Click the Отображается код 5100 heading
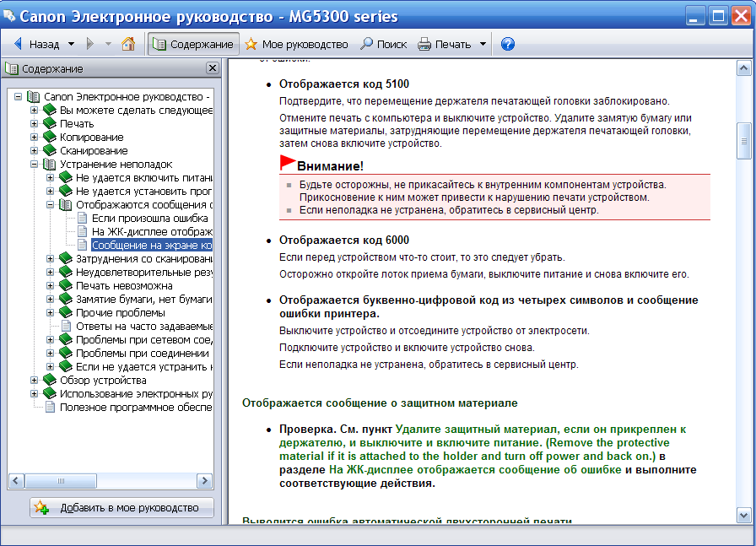 (343, 84)
